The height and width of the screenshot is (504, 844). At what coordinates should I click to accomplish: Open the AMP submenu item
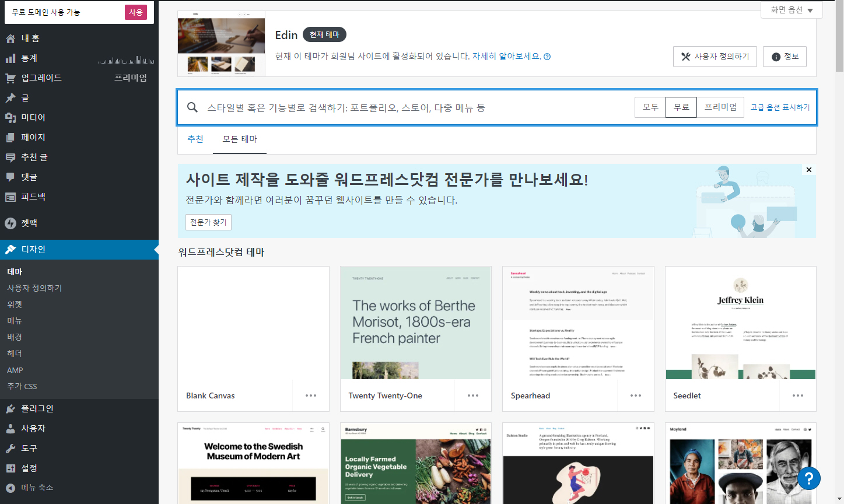(x=15, y=370)
